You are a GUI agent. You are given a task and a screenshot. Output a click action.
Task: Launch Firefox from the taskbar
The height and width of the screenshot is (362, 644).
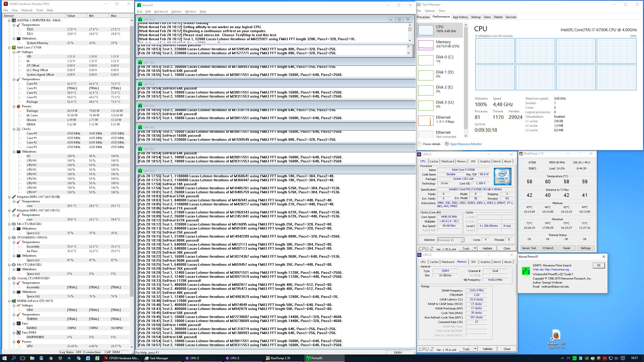60,358
